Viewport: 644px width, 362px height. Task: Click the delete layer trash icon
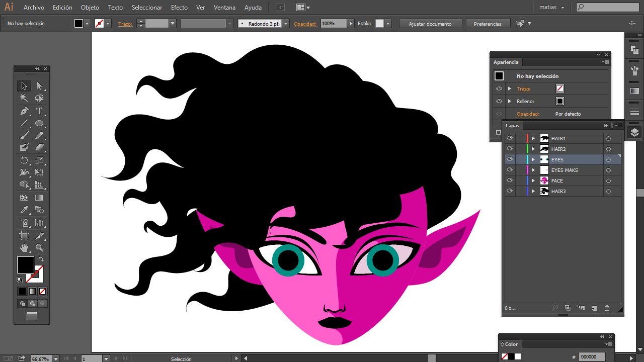click(x=607, y=308)
